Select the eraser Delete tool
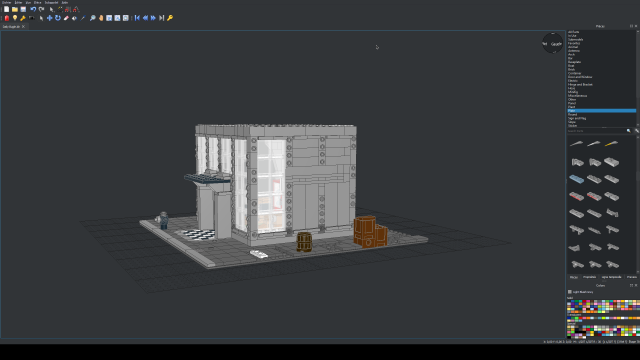640x360 pixels. 66,18
